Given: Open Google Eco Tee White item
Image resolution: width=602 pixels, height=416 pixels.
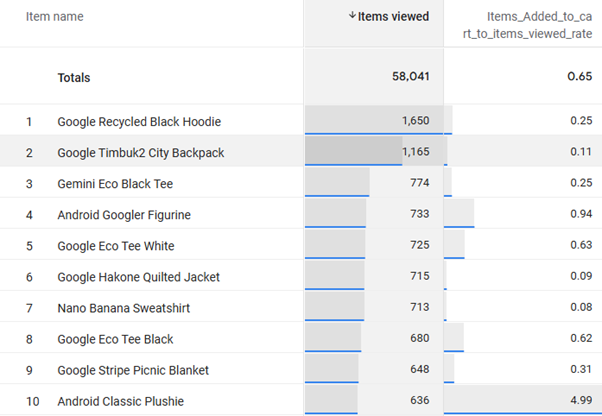Looking at the screenshot, I should pos(118,246).
